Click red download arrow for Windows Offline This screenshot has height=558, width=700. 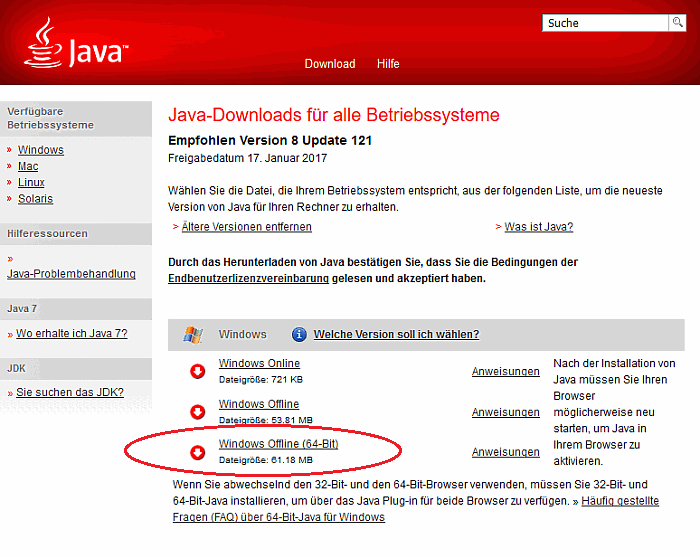pos(197,412)
